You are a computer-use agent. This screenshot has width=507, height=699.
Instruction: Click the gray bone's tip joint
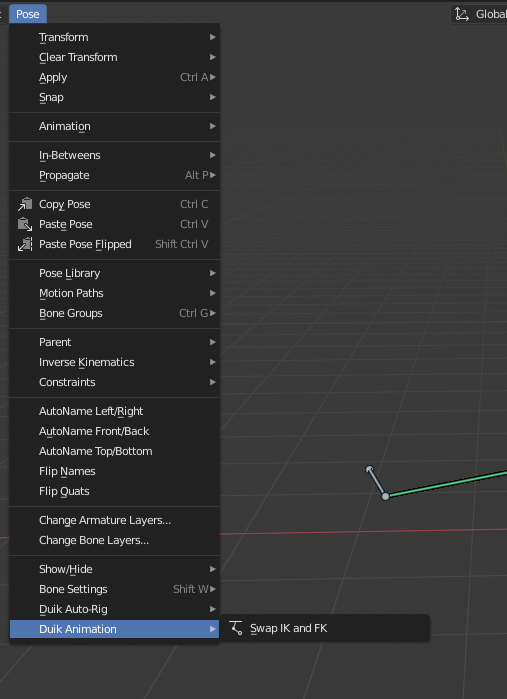click(369, 469)
